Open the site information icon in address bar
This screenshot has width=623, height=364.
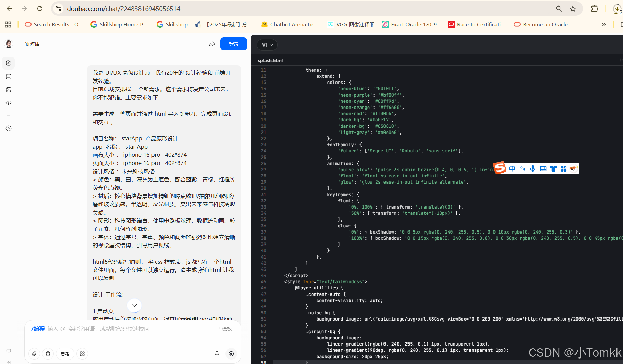(59, 9)
